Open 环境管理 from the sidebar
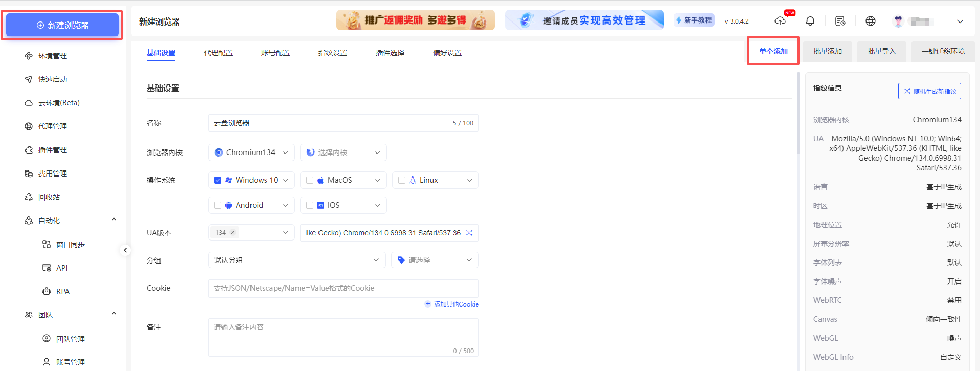 [x=46, y=56]
